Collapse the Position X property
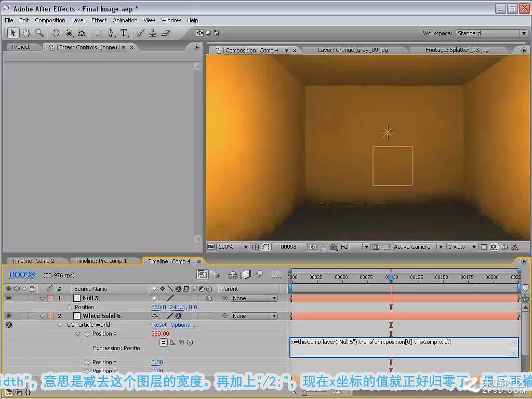The height and width of the screenshot is (399, 532). (78, 334)
